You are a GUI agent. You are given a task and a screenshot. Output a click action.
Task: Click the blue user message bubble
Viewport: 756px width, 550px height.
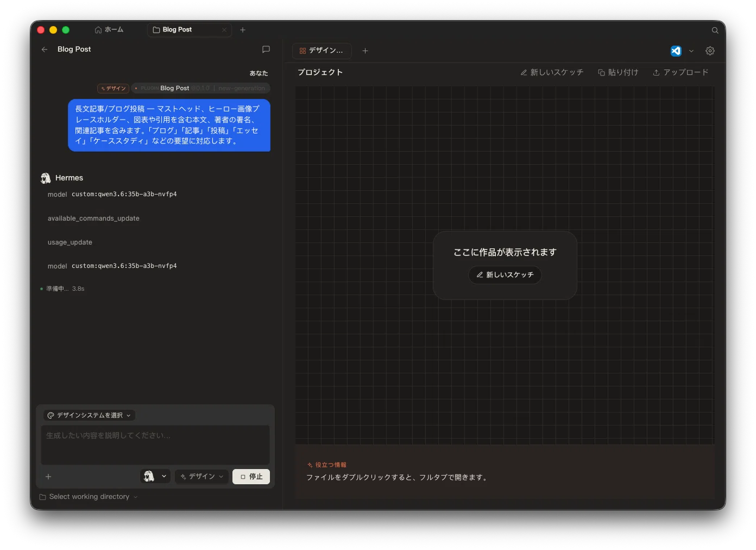(169, 125)
